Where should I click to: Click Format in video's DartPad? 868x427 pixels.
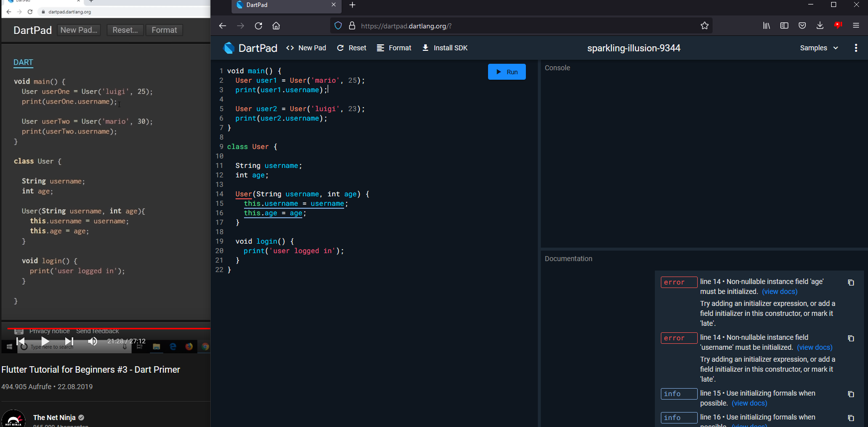(164, 30)
